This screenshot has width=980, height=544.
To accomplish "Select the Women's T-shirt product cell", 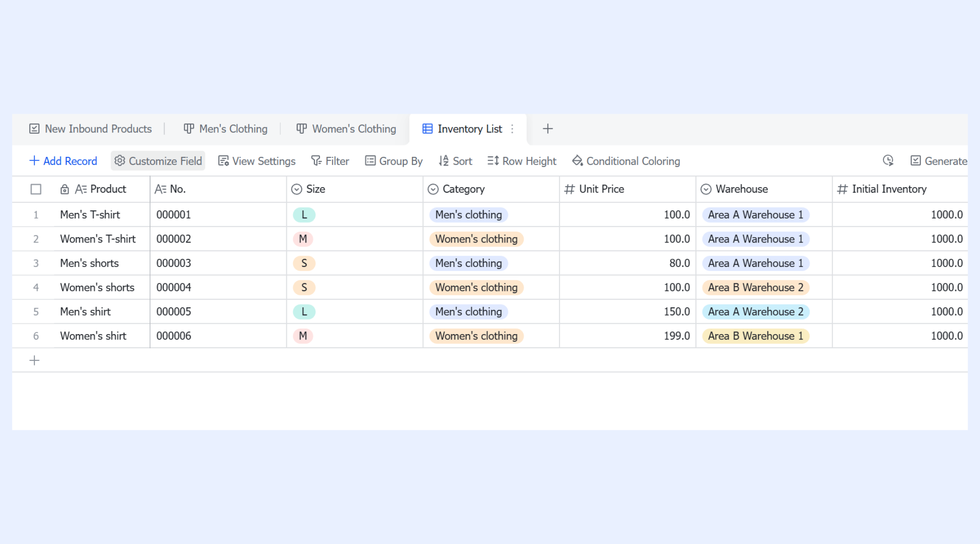I will coord(102,239).
